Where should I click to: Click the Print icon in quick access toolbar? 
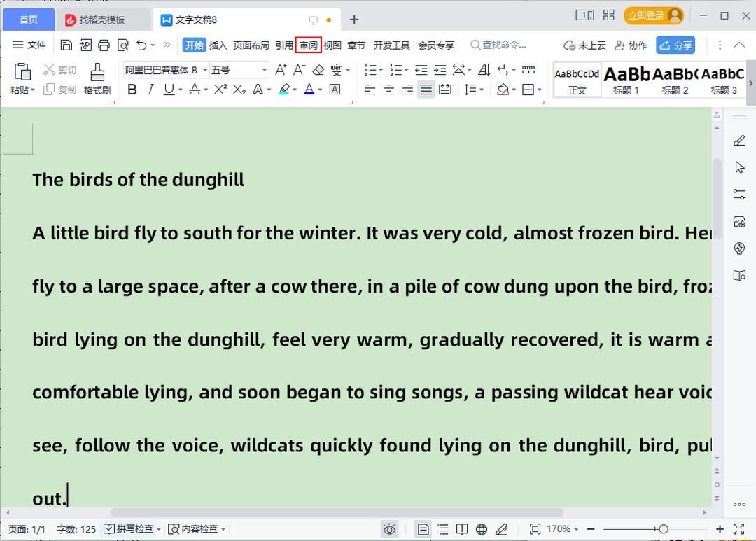[104, 45]
